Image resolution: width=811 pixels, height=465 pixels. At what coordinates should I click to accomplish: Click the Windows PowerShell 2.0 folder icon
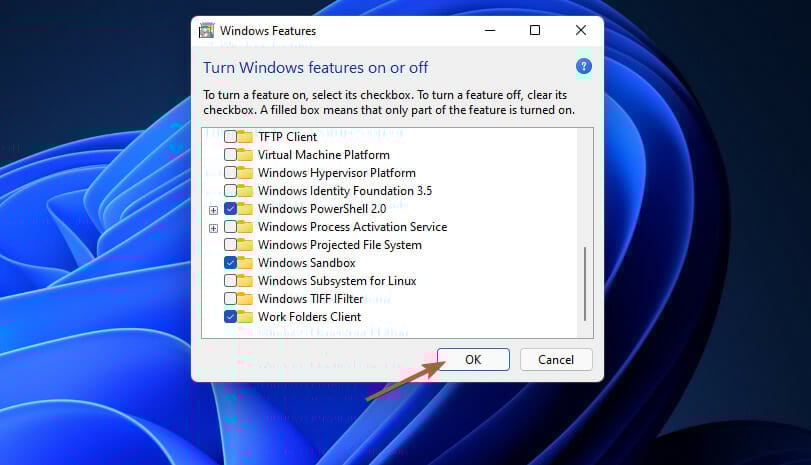point(245,209)
